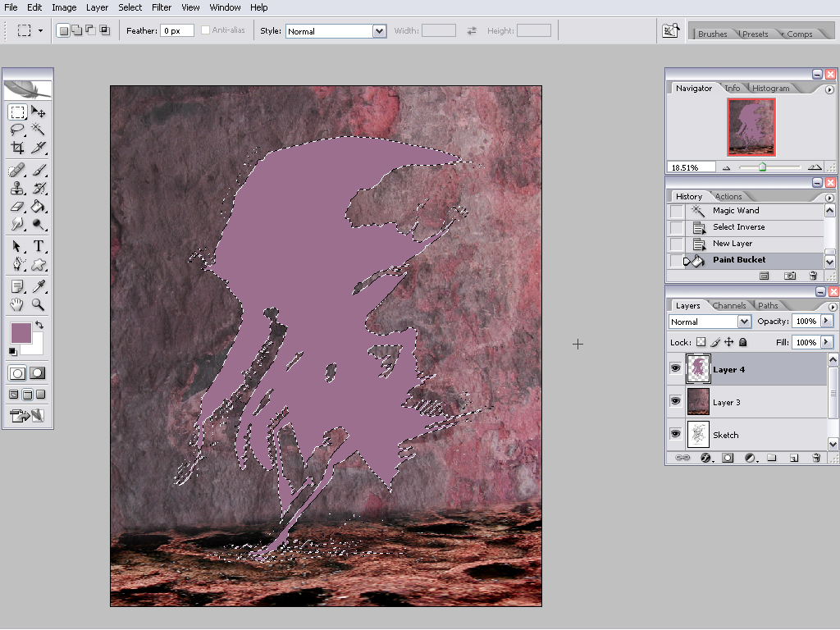This screenshot has width=840, height=630.
Task: Select the Eyedropper tool
Action: click(38, 286)
